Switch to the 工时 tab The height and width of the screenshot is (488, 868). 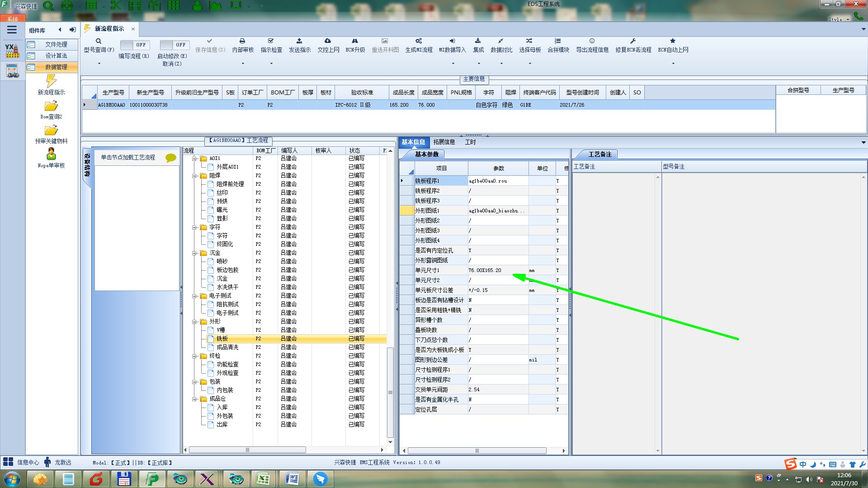pyautogui.click(x=470, y=142)
